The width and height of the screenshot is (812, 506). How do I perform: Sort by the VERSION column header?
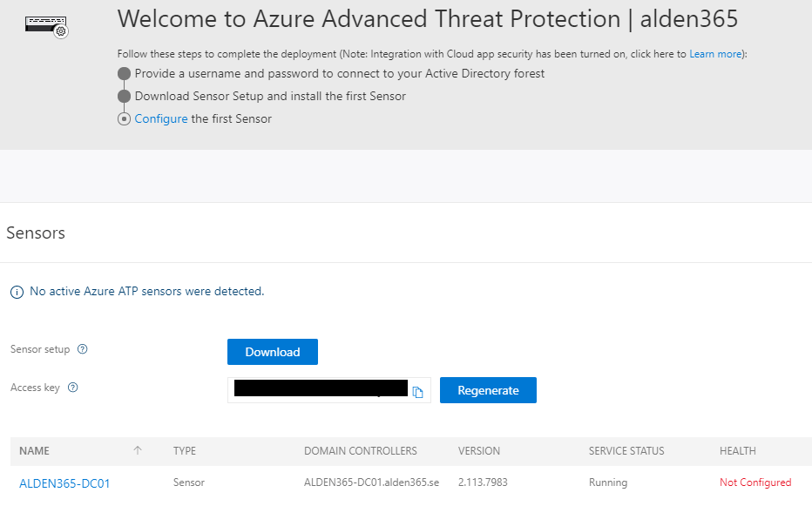pyautogui.click(x=479, y=451)
